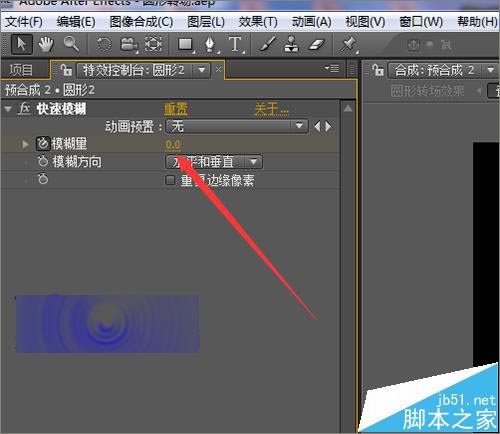This screenshot has width=500, height=434.
Task: Open the 帮助(H) menu
Action: 477,22
